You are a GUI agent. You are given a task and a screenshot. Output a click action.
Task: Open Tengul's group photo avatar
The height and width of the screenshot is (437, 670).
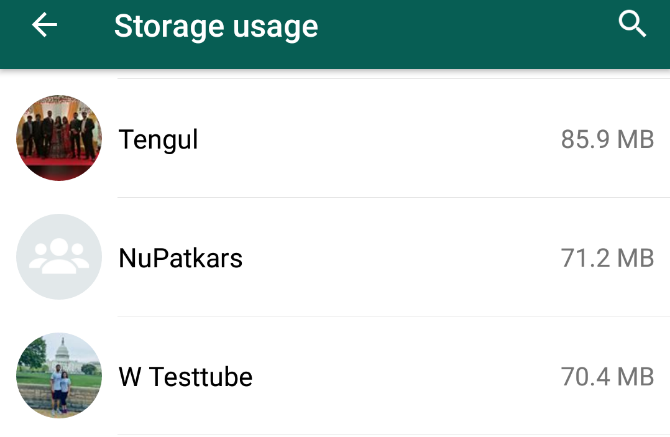coord(59,138)
